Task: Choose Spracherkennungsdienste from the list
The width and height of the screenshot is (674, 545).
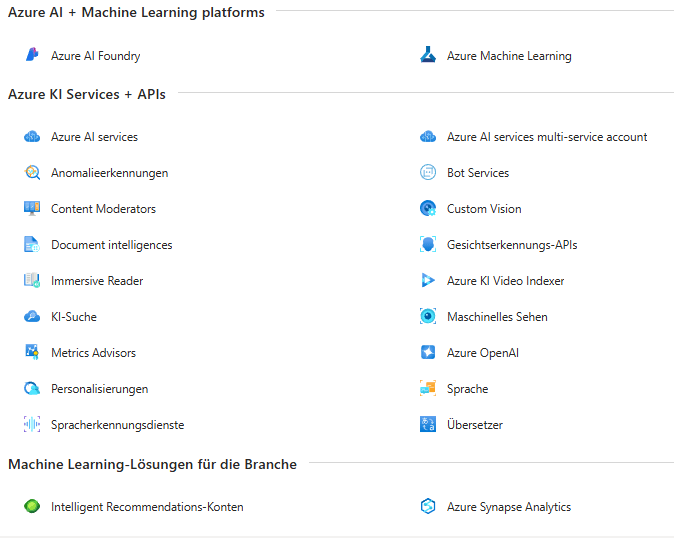Action: tap(117, 425)
